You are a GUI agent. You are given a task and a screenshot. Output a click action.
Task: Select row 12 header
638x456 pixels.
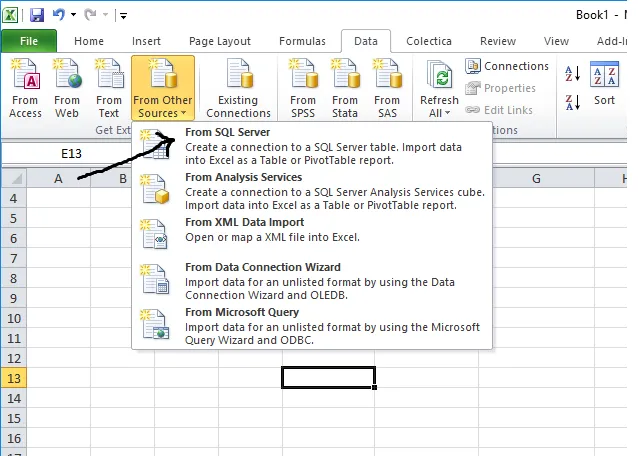(x=14, y=358)
